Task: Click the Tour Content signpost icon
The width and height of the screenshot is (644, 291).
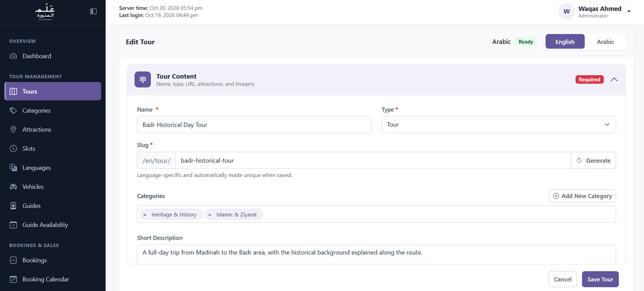Action: [143, 79]
